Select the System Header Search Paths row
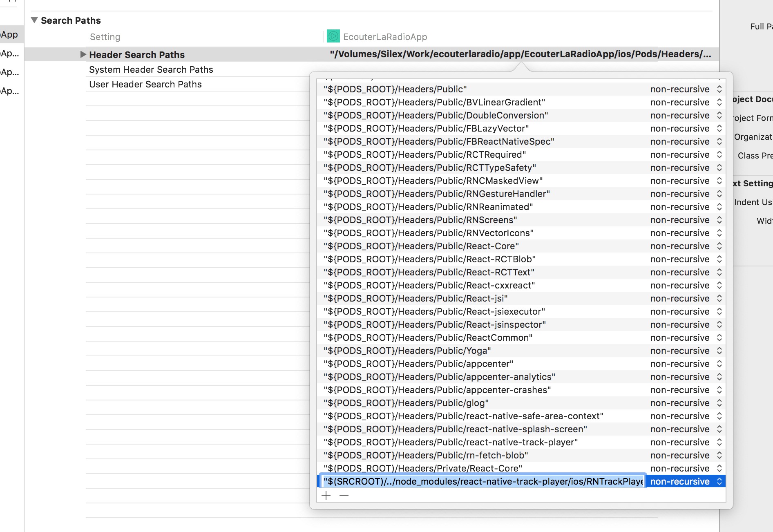The image size is (773, 532). pos(151,69)
